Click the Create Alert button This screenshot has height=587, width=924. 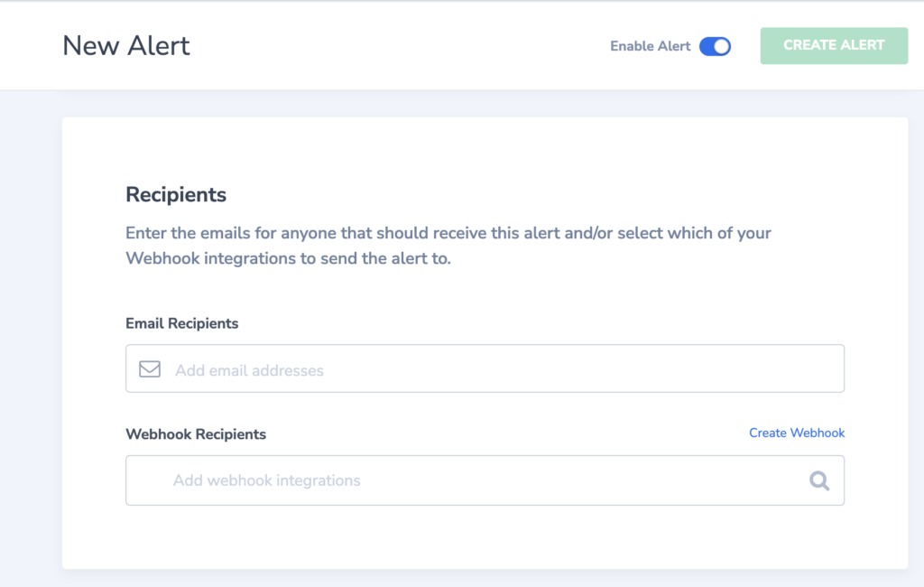834,45
